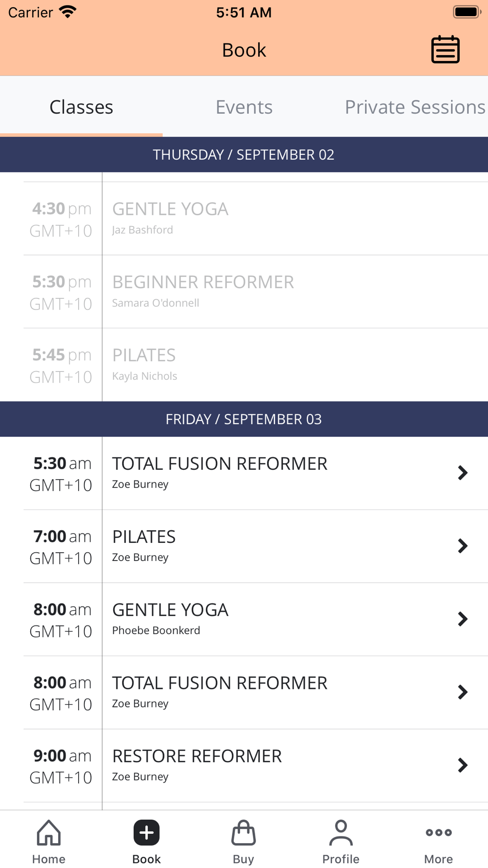Tap the battery indicator icon
Image resolution: width=488 pixels, height=868 pixels.
pyautogui.click(x=467, y=12)
